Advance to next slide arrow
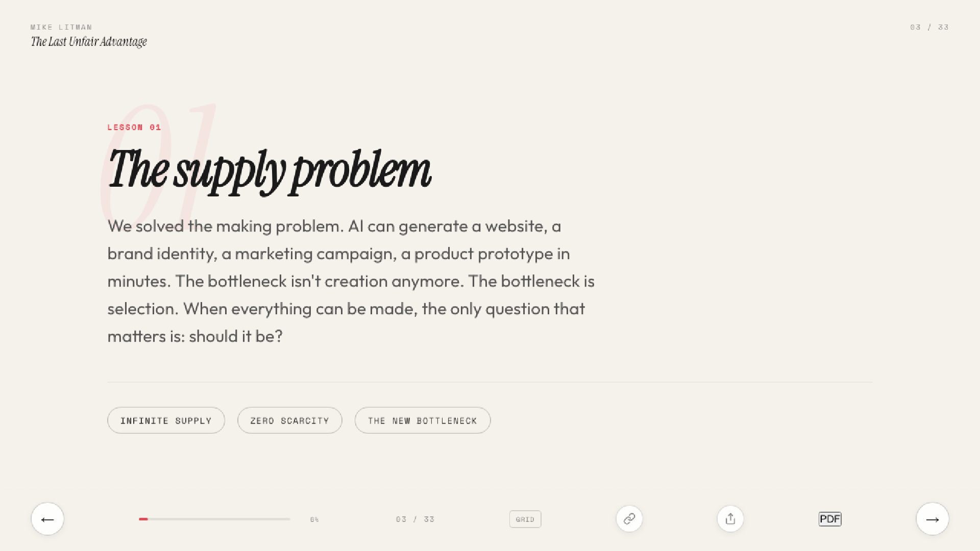 coord(932,519)
